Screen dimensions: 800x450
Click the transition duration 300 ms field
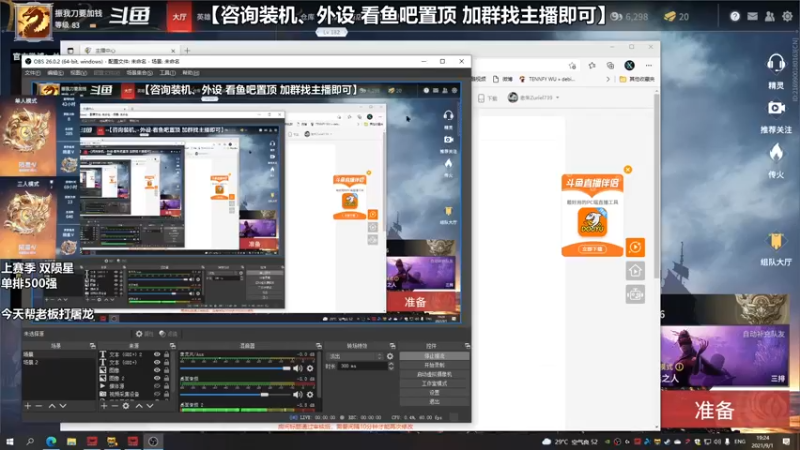pos(362,366)
